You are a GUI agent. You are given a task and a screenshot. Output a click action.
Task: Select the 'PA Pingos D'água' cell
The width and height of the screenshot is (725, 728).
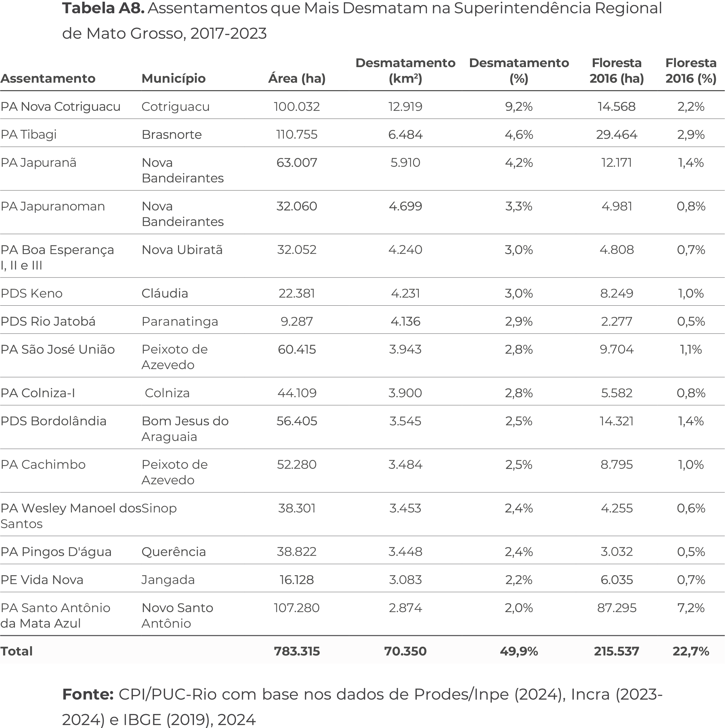56,552
